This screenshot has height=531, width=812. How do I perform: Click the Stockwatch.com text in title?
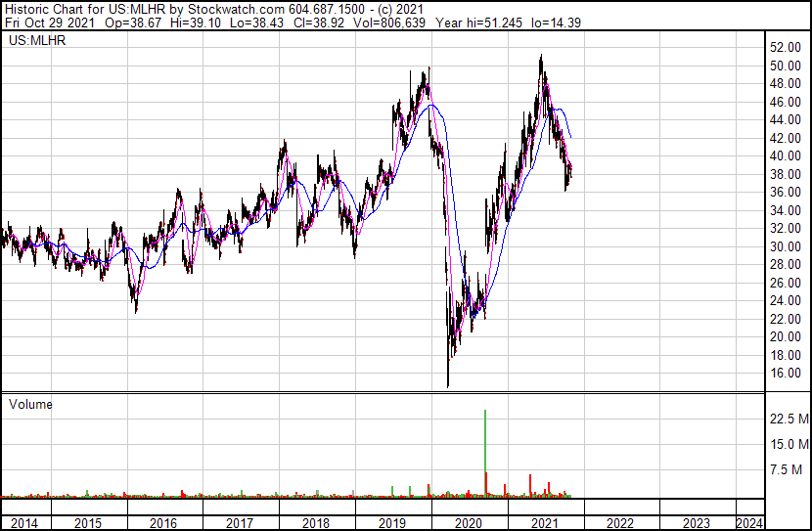pos(236,10)
